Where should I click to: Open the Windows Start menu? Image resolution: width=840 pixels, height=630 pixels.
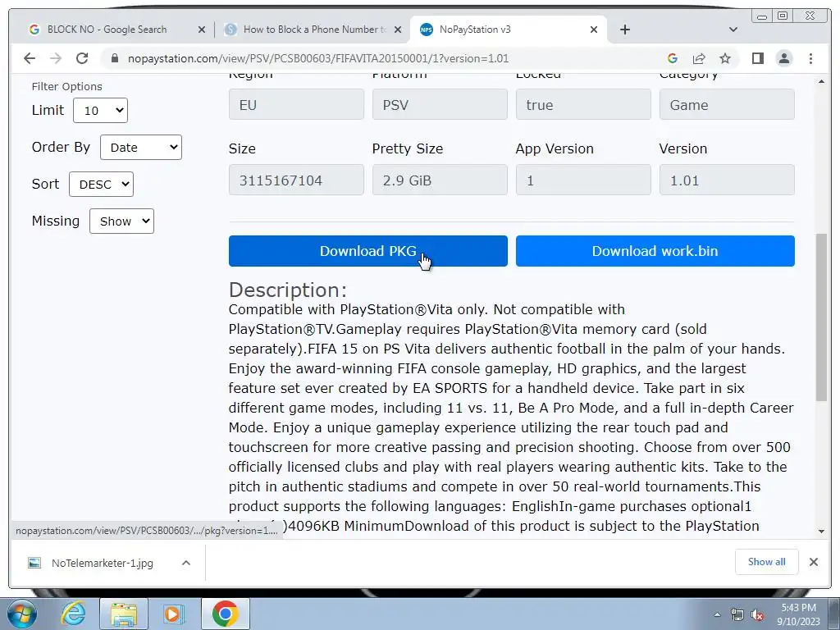21,614
